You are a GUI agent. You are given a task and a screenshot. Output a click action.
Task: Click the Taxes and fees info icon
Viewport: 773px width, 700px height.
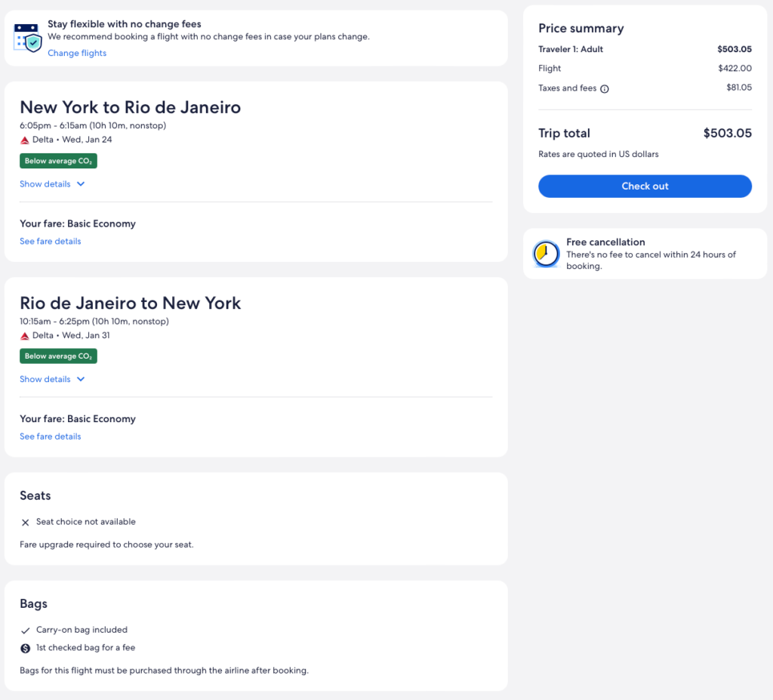605,88
